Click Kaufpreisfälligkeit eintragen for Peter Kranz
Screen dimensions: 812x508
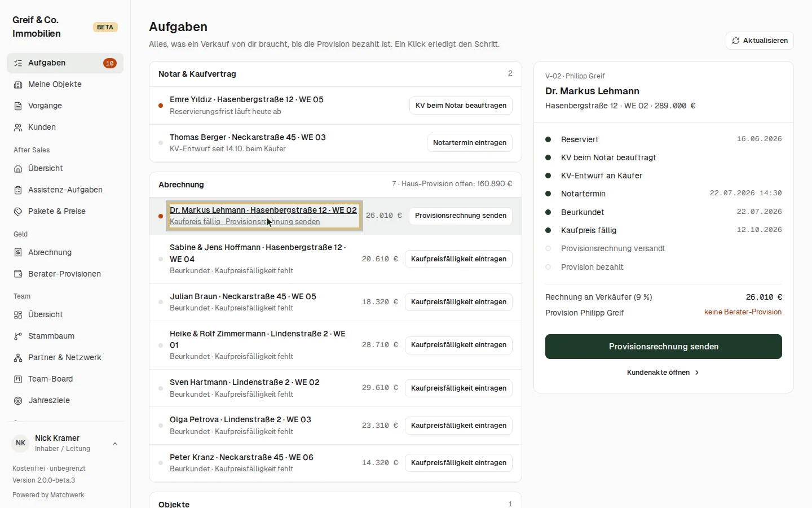(458, 463)
